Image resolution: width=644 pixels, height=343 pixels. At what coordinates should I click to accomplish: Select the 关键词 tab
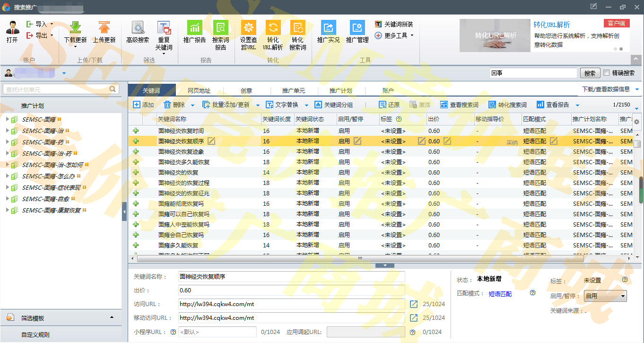[x=152, y=90]
